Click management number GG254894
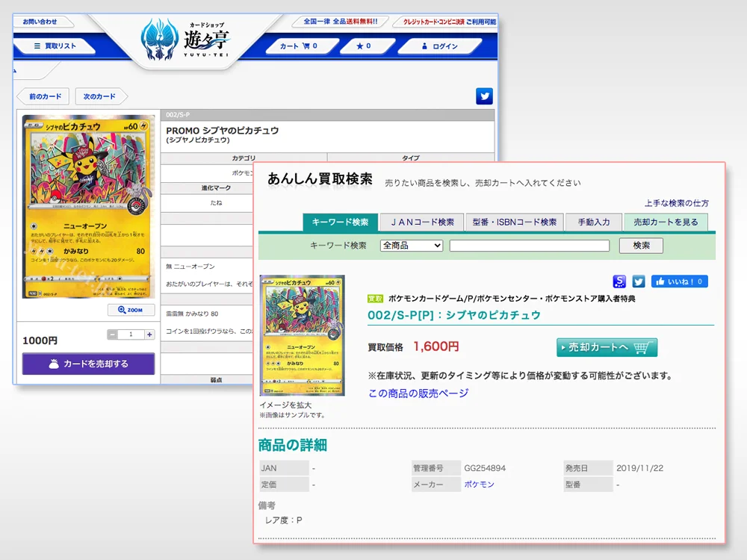747x560 pixels. pos(485,468)
